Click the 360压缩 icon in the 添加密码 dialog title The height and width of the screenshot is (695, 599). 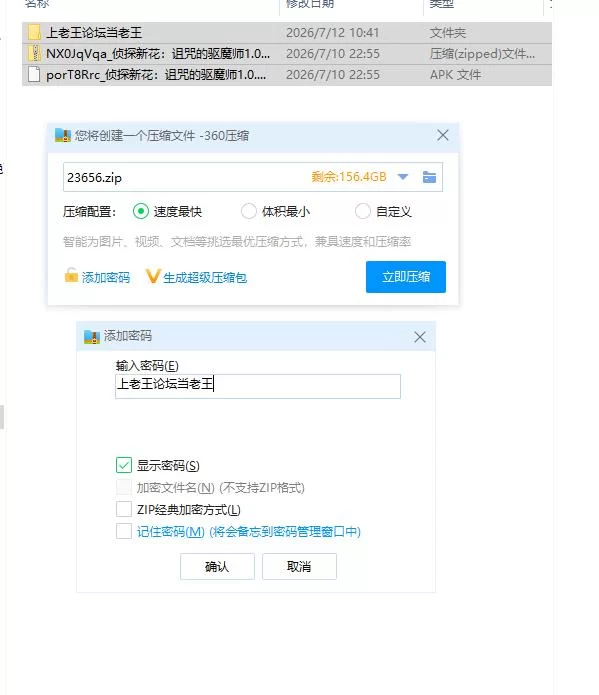point(92,337)
